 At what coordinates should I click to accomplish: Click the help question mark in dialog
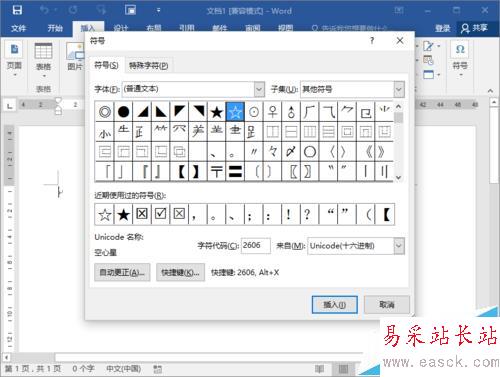click(372, 41)
